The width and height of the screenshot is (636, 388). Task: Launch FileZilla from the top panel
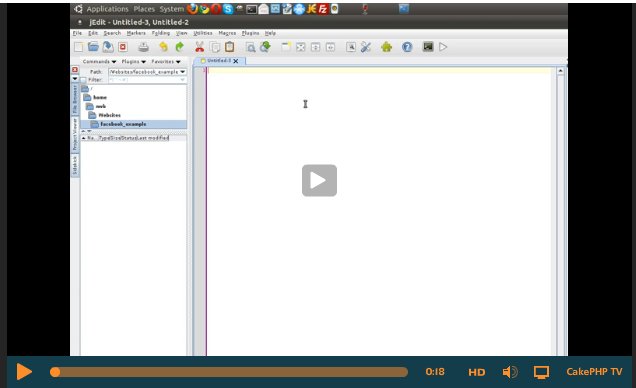323,9
